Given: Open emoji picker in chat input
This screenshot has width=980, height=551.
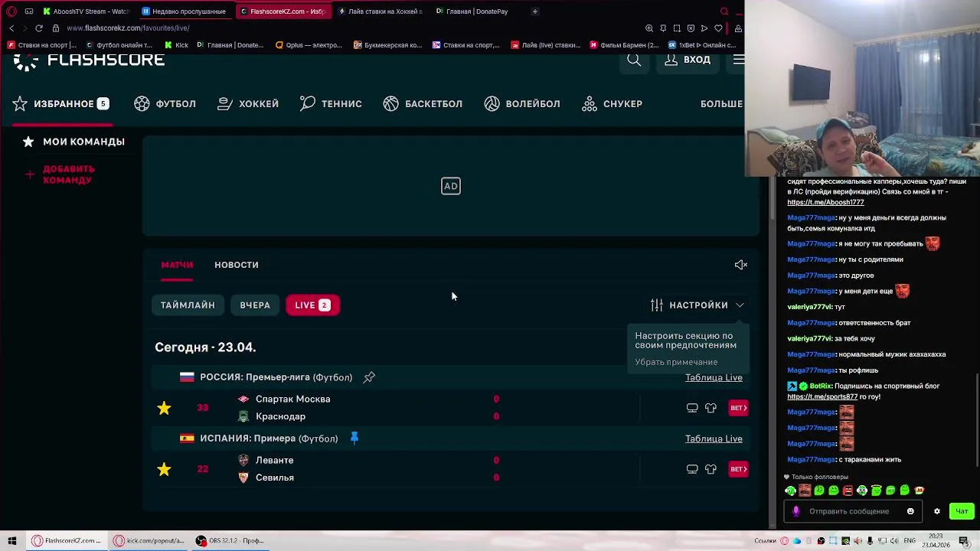Looking at the screenshot, I should [x=910, y=511].
